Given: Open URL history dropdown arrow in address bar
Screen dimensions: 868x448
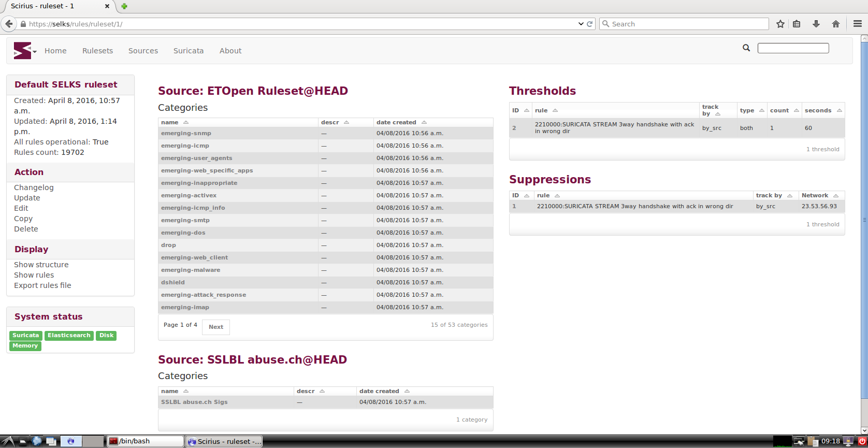Looking at the screenshot, I should (x=581, y=24).
